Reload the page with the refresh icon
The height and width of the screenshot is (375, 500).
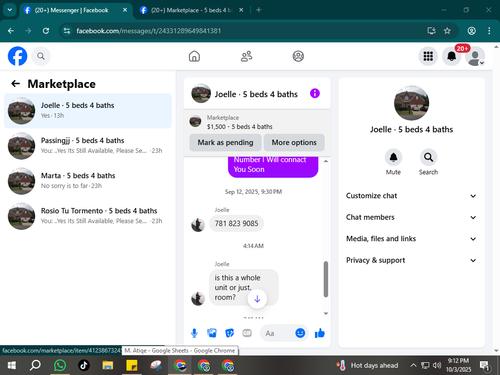pyautogui.click(x=46, y=31)
